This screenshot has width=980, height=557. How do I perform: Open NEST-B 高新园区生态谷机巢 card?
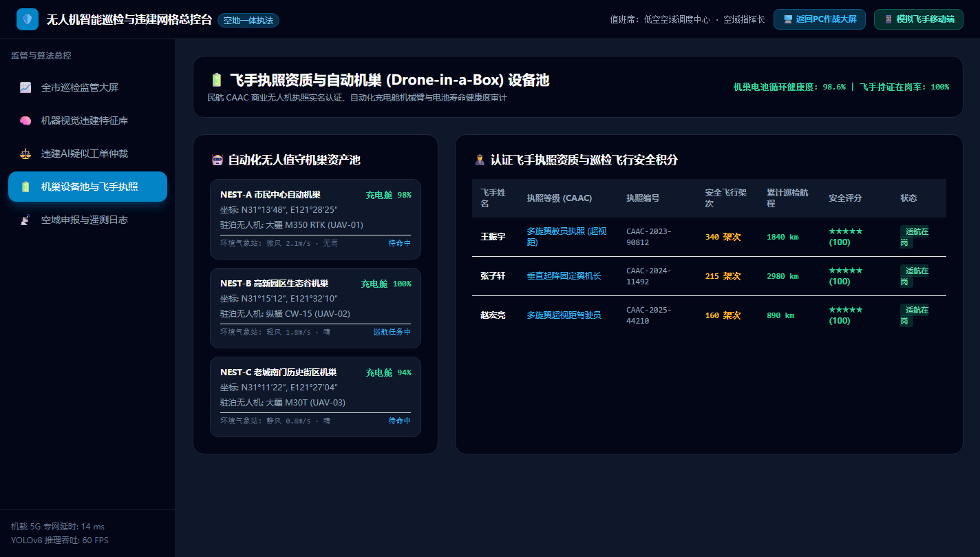[315, 308]
